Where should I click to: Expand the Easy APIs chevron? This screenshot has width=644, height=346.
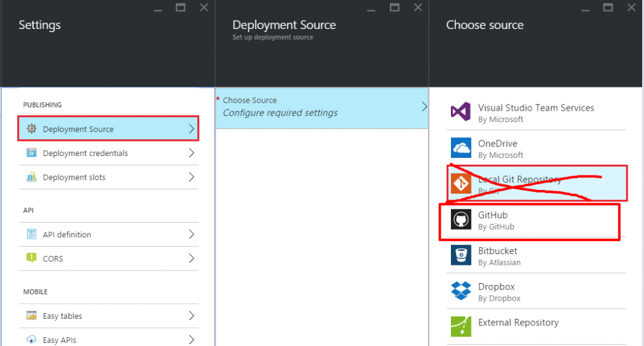(191, 340)
